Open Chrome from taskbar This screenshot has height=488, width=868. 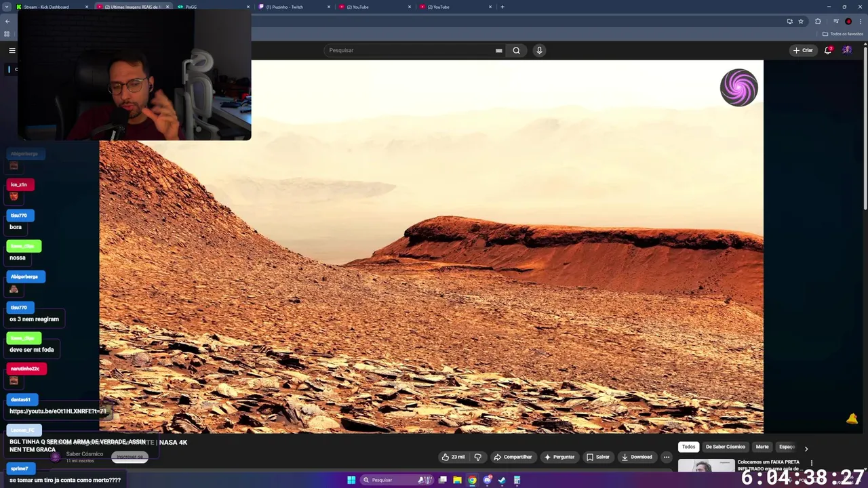coord(473,480)
